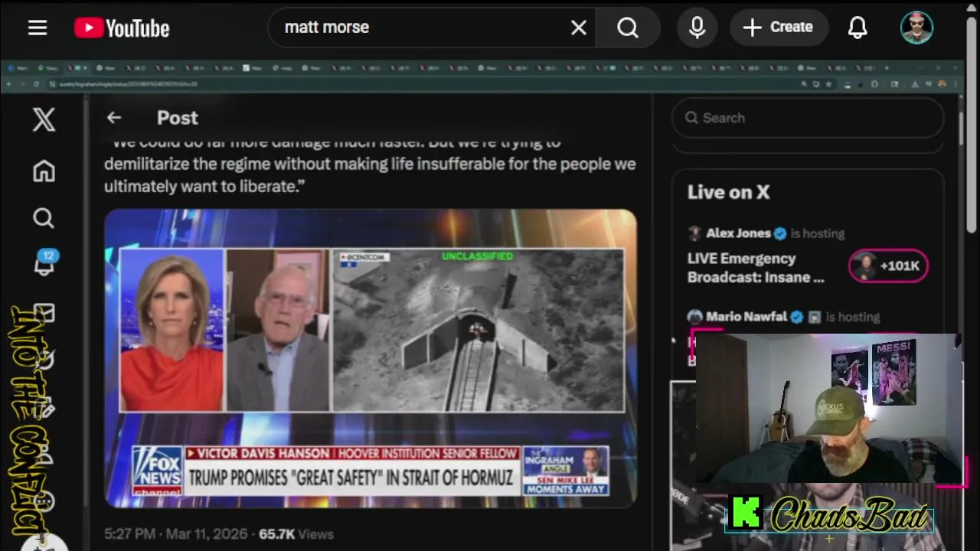Open the YouTube hamburger guide menu

(38, 28)
